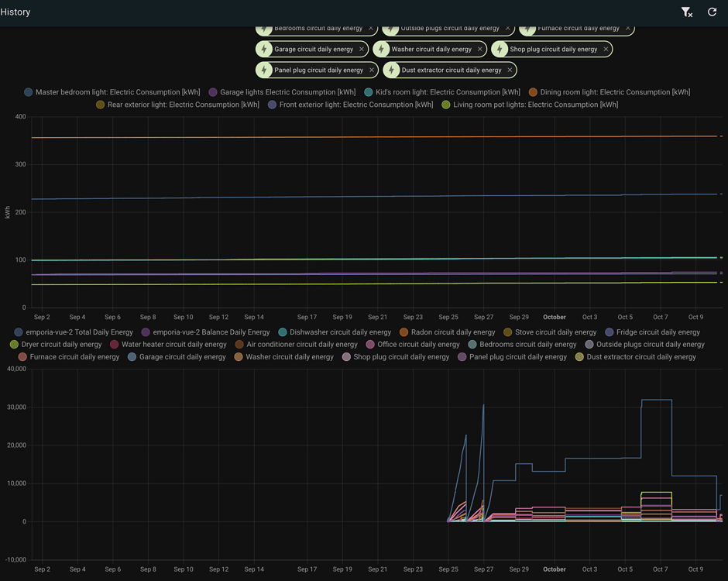Click the October label on the lower chart axis
The width and height of the screenshot is (728, 581).
554,569
